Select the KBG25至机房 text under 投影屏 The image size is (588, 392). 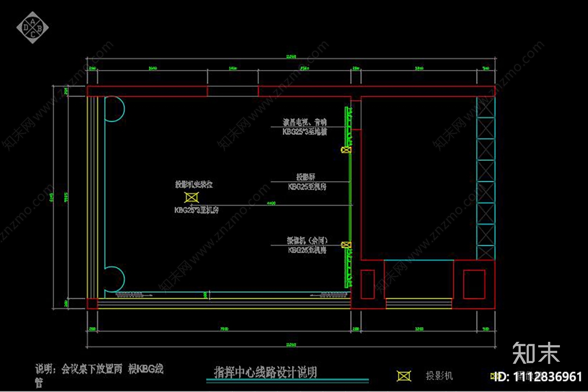click(x=307, y=187)
